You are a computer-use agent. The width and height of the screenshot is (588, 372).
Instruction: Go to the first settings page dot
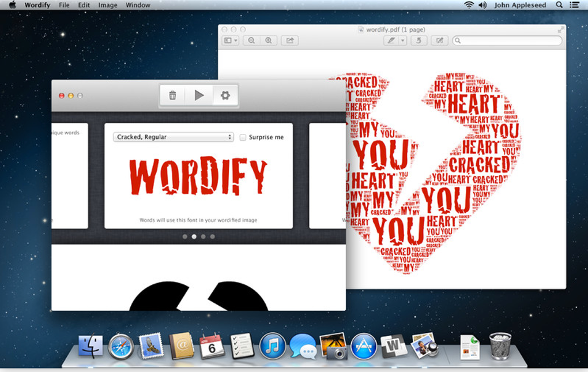coord(184,236)
